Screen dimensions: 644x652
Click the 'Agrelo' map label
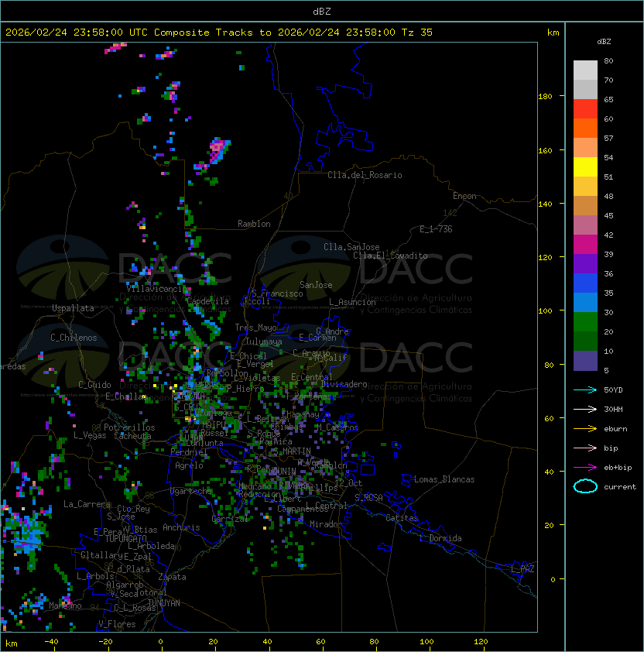click(x=189, y=465)
